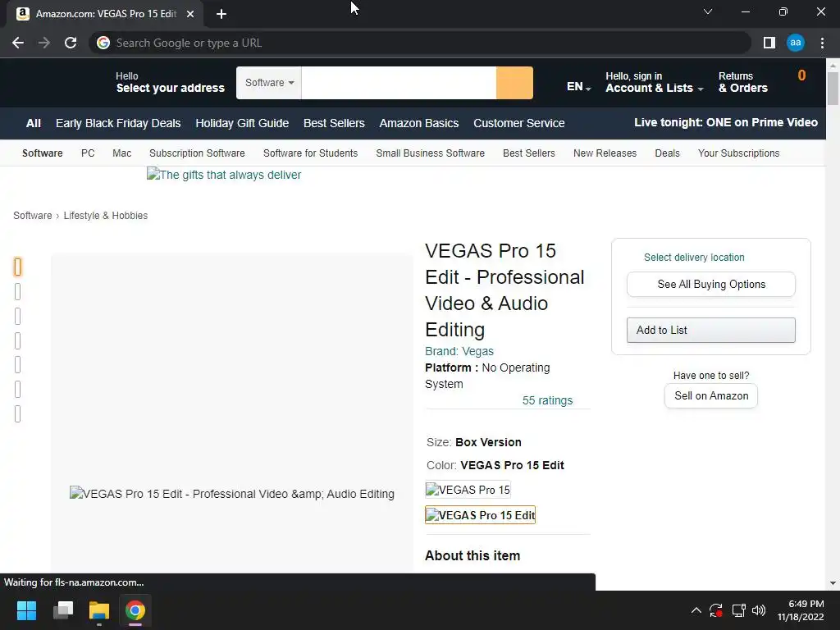Click the 'aa' profile avatar

pyautogui.click(x=796, y=43)
